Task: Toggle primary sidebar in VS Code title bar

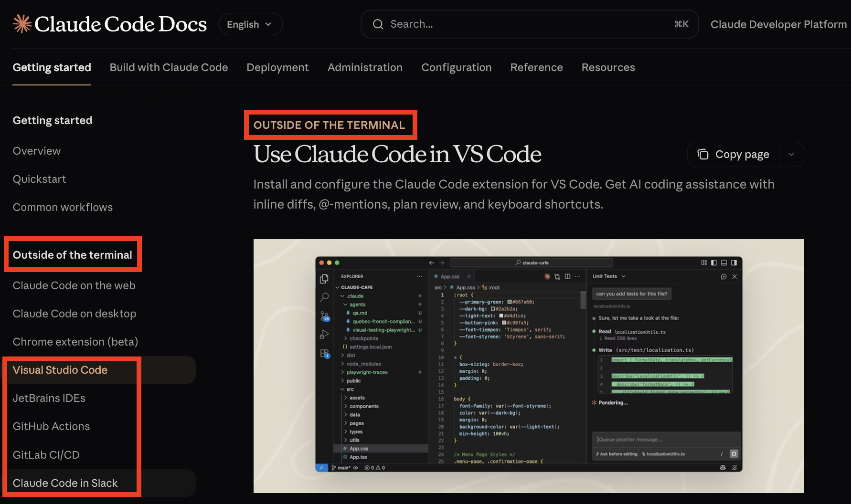Action: click(x=714, y=262)
